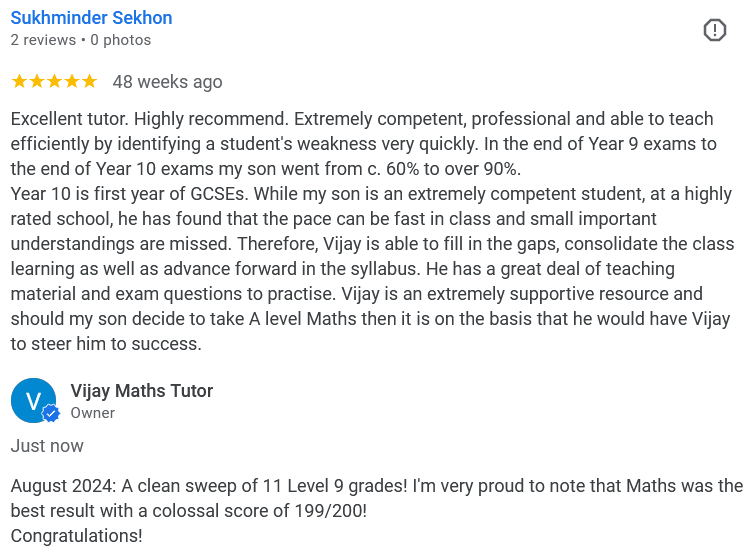This screenshot has width=749, height=551.
Task: Open the Vijay Maths Tutor owner name
Action: [x=141, y=391]
